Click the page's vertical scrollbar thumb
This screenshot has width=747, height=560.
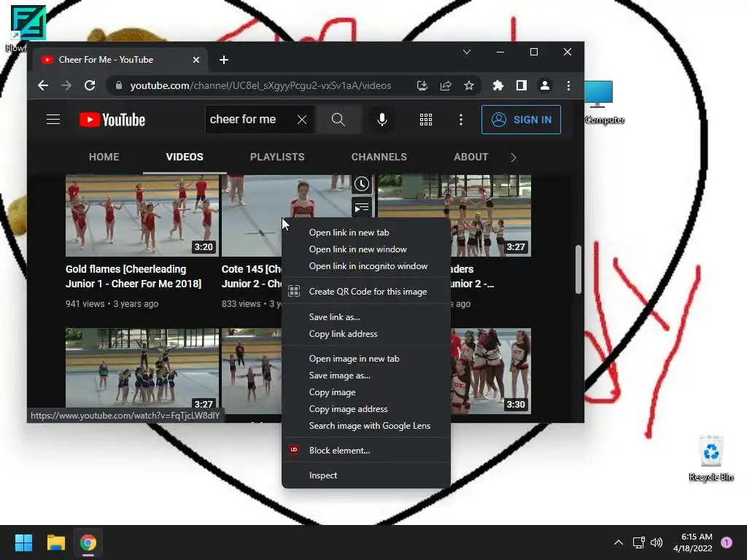pos(578,270)
